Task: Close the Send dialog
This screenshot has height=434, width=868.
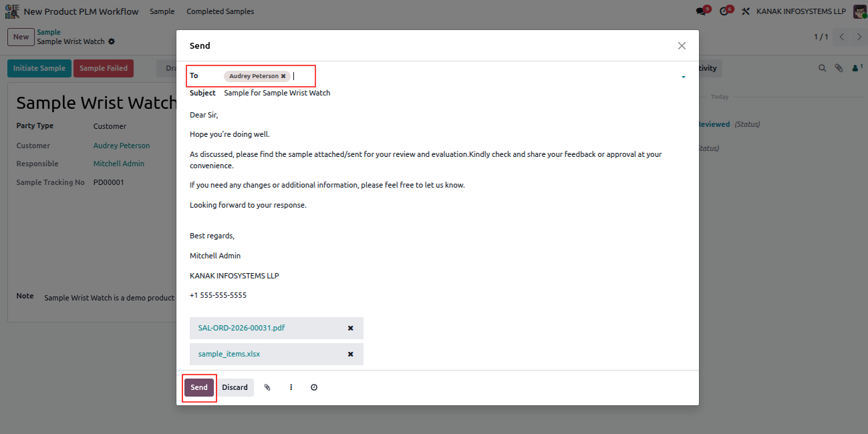Action: tap(682, 46)
